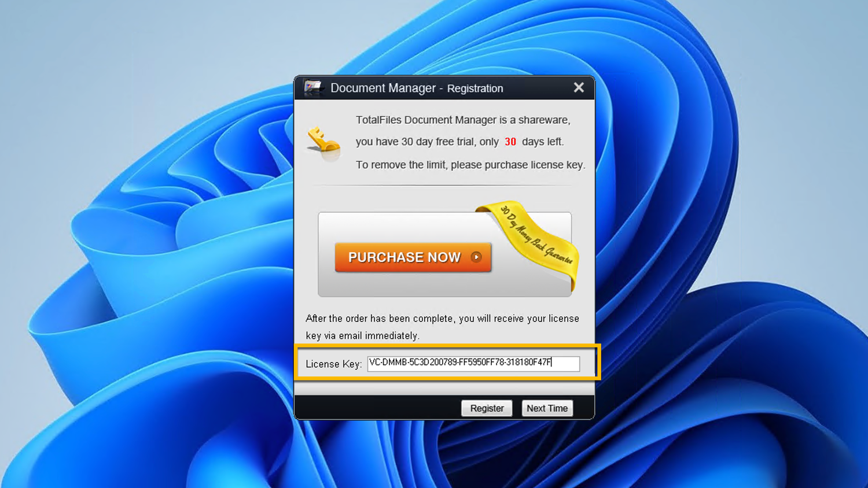The width and height of the screenshot is (868, 488).
Task: Click the golden key icon
Action: (323, 143)
